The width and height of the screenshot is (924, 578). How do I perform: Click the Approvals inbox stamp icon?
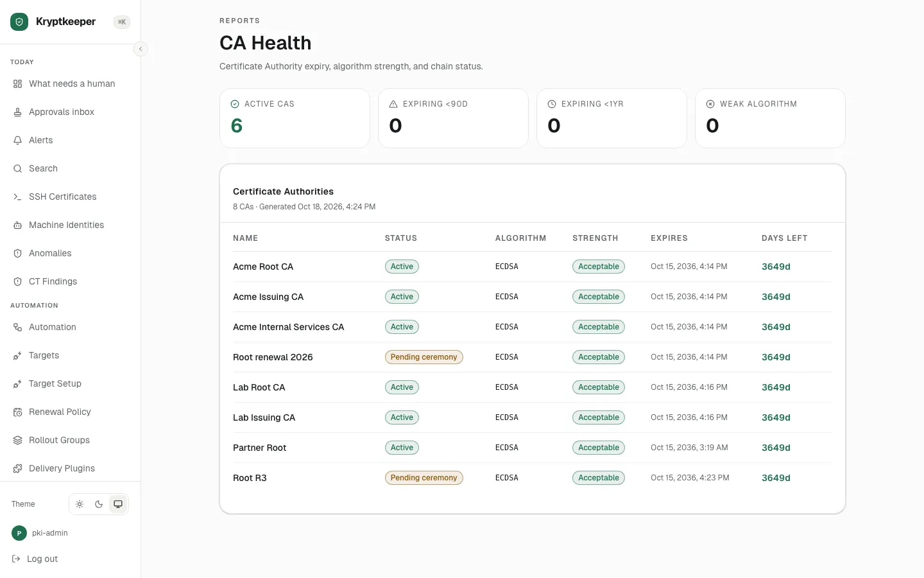[18, 112]
